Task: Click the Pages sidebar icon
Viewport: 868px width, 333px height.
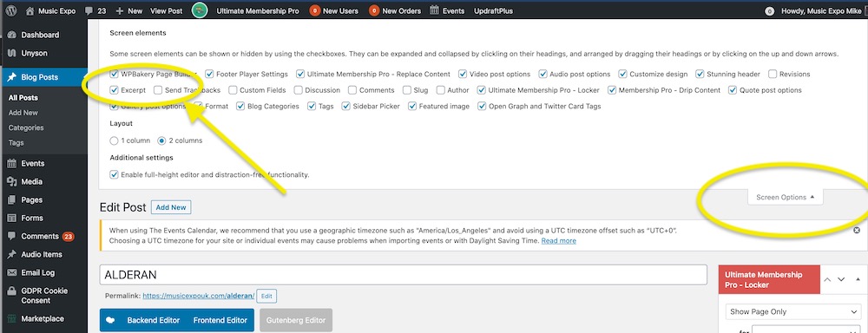Action: 12,199
